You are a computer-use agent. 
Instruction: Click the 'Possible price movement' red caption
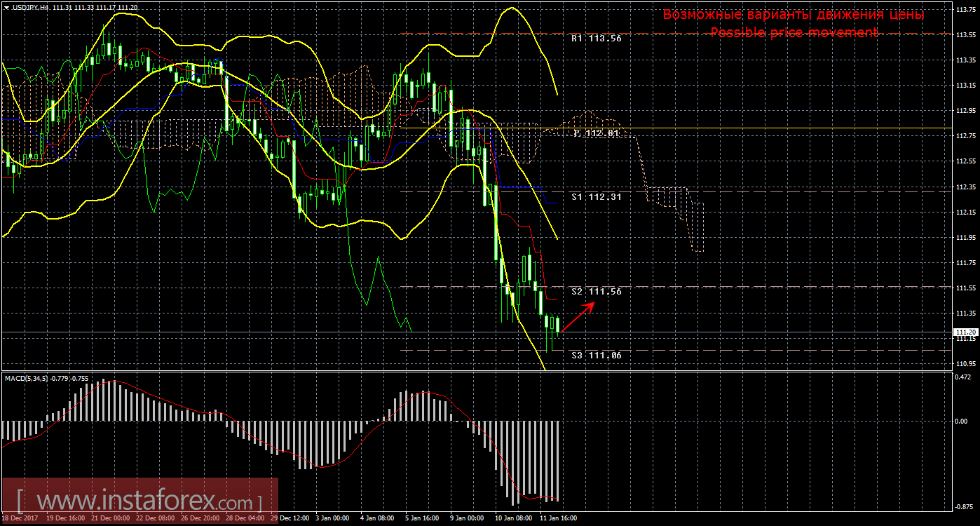click(x=794, y=32)
